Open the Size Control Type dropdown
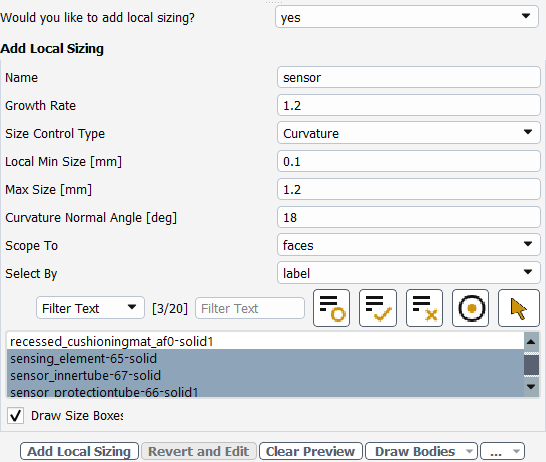 point(408,133)
